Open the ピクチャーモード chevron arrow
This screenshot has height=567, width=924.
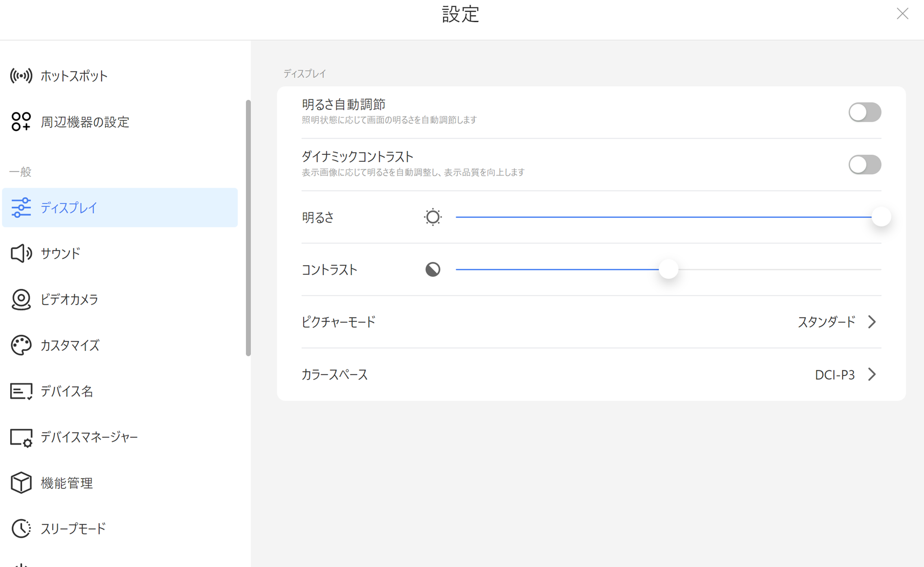coord(872,322)
